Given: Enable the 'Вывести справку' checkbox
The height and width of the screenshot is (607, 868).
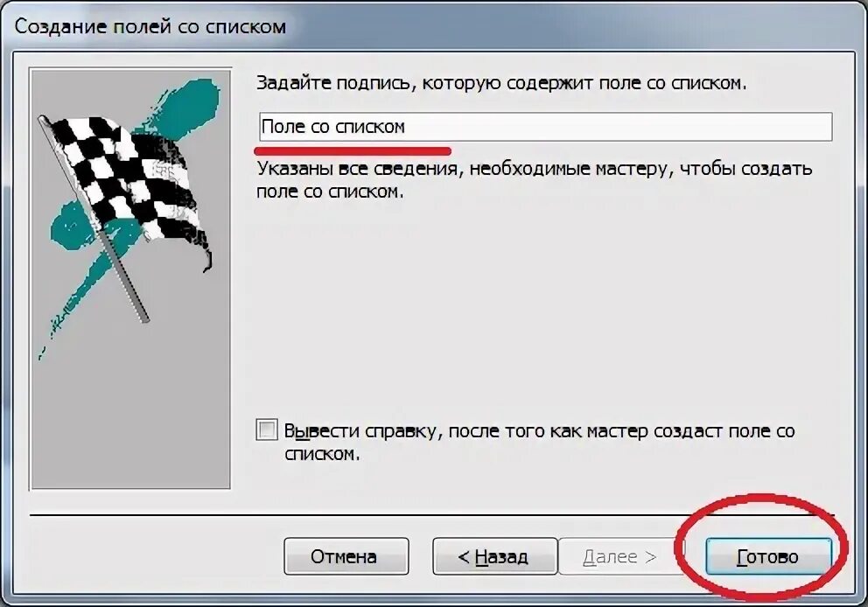Looking at the screenshot, I should click(266, 430).
